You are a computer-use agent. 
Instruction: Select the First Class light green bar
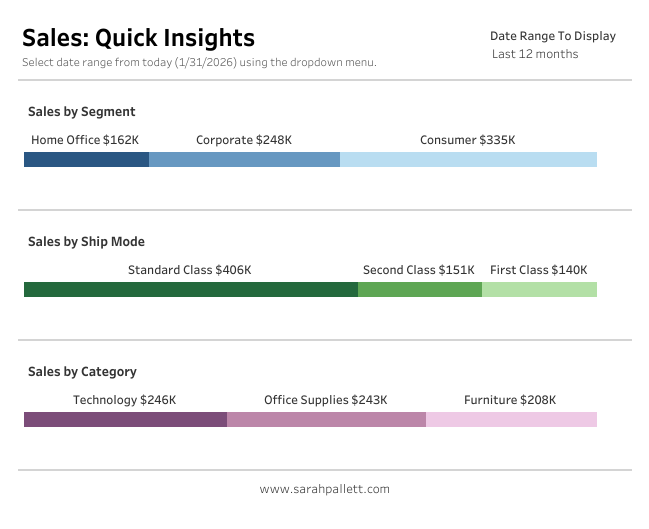pos(539,290)
